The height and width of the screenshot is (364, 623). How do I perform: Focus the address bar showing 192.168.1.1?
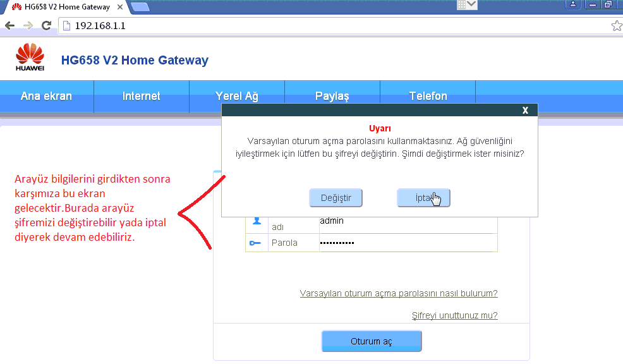point(338,26)
